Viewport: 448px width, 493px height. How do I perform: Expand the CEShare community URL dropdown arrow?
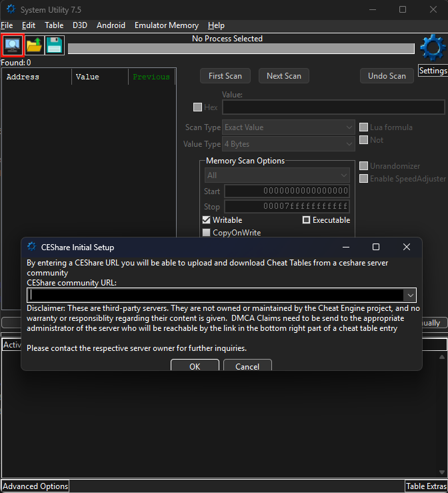coord(410,296)
